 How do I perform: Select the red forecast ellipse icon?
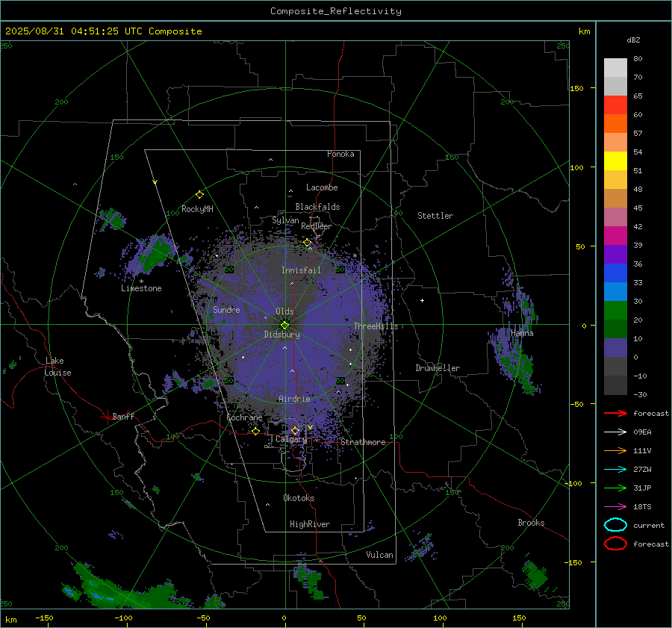coord(615,544)
